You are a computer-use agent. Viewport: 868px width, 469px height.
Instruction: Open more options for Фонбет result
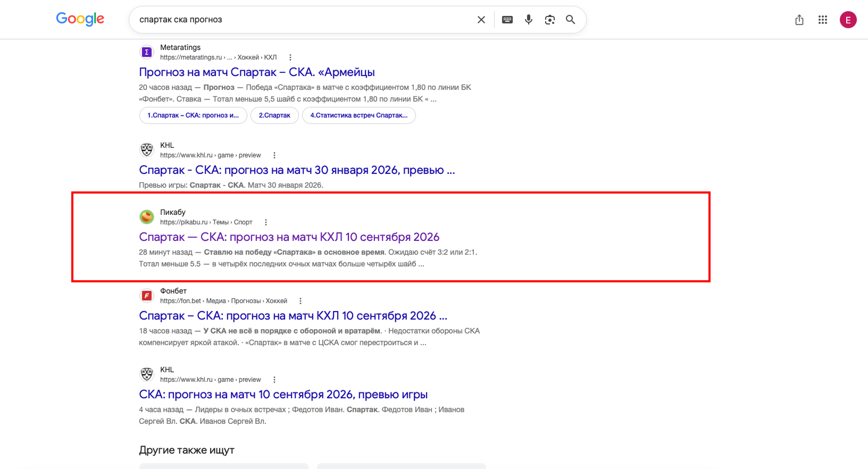tap(301, 301)
